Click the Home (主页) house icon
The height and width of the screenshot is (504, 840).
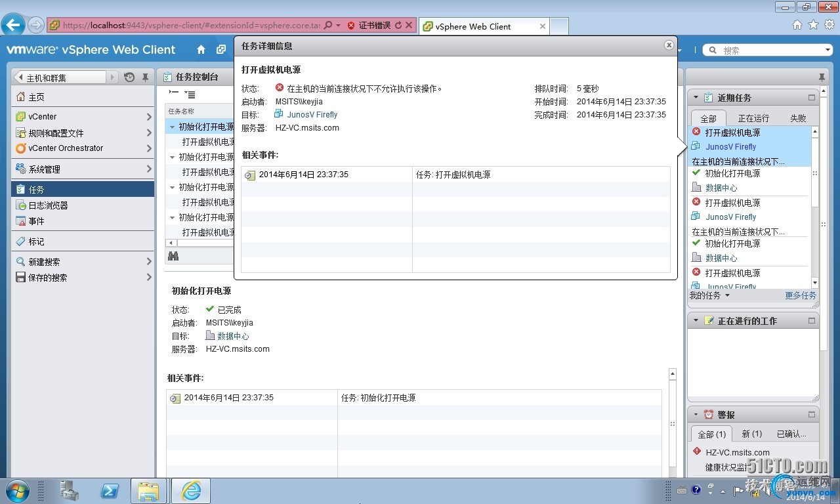coord(20,97)
